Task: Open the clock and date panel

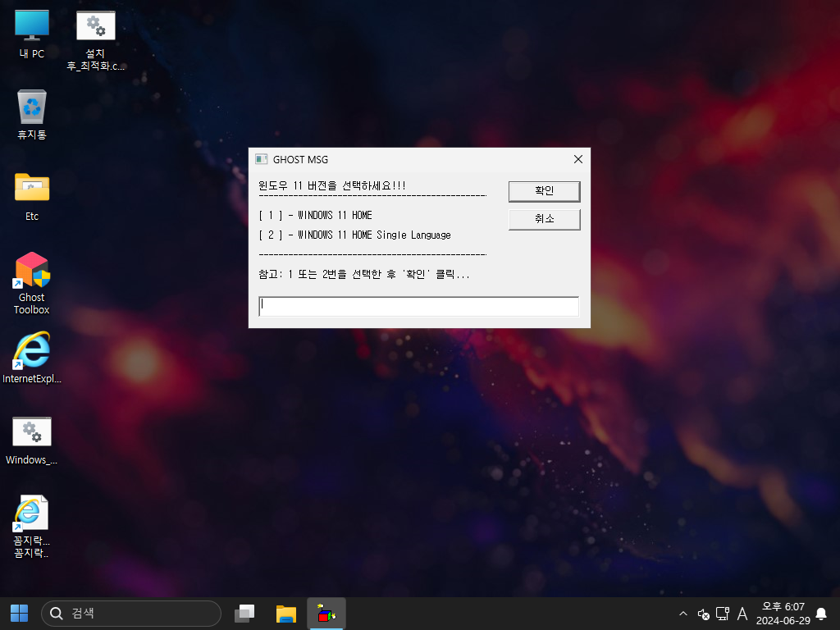Action: [x=783, y=614]
